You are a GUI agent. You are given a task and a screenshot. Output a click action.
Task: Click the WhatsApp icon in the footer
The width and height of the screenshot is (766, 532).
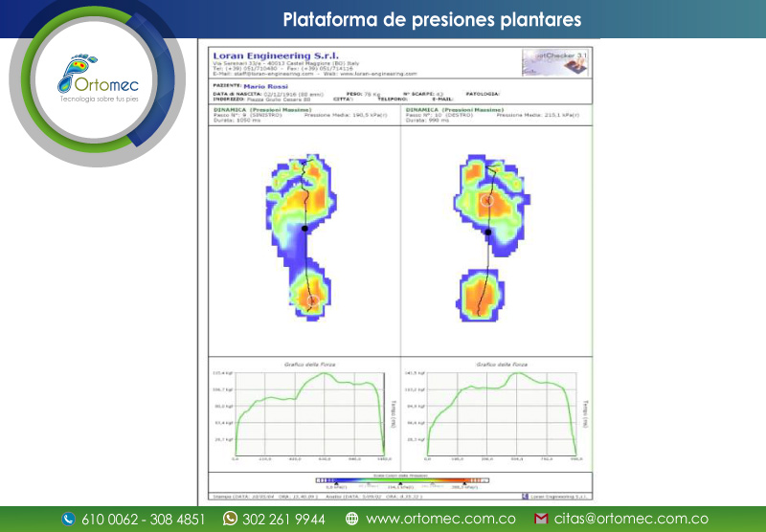[230, 520]
